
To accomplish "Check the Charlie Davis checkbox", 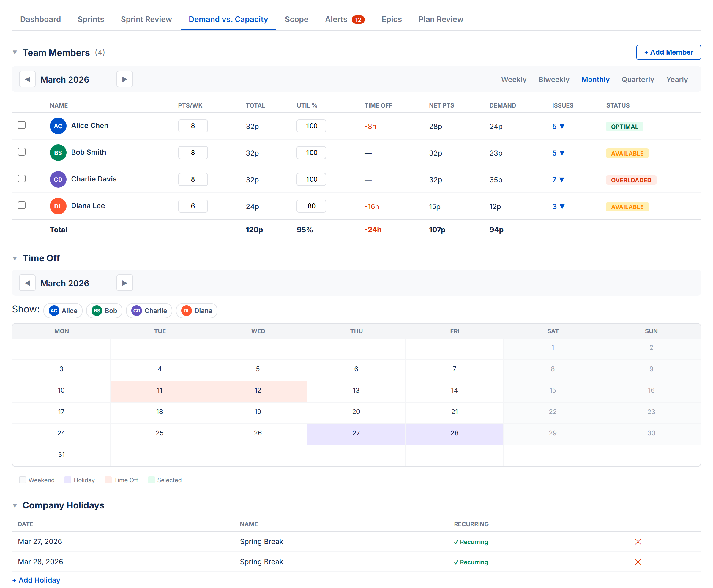I will click(x=22, y=178).
